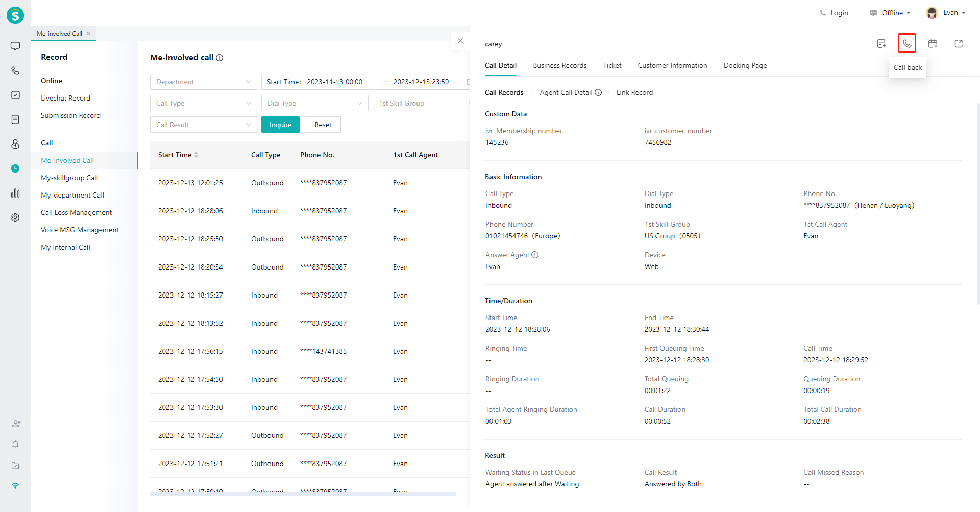Viewport: 980px width, 512px height.
Task: Open the Department dropdown
Action: [204, 82]
